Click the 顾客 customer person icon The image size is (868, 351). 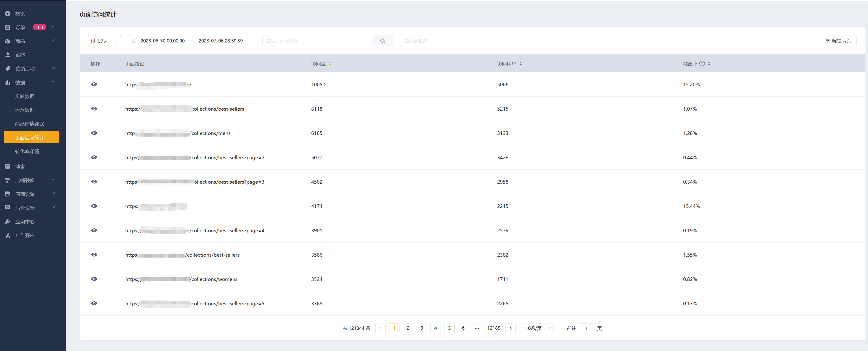click(8, 55)
